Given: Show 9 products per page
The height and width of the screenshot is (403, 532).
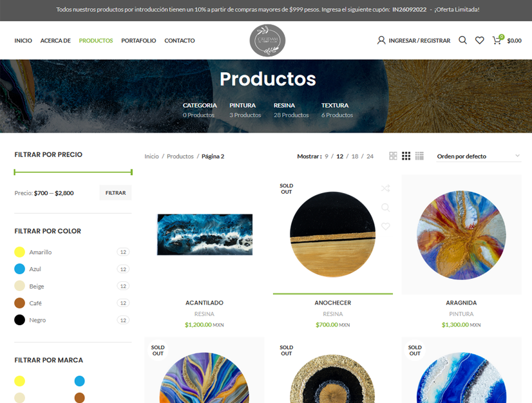Looking at the screenshot, I should point(327,156).
